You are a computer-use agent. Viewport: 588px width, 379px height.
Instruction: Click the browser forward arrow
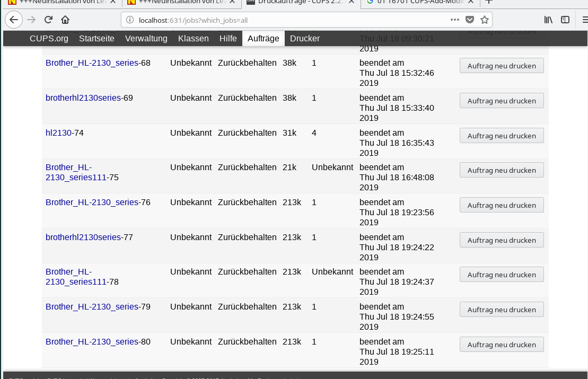pos(31,20)
